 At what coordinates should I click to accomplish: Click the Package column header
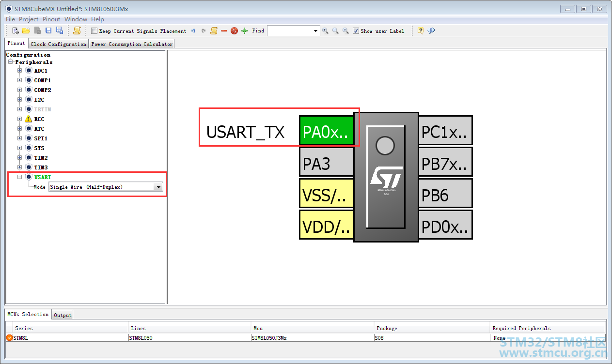432,328
